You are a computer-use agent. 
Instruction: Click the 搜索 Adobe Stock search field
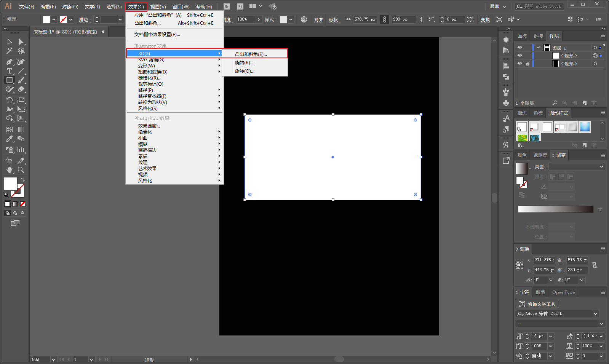pyautogui.click(x=540, y=6)
